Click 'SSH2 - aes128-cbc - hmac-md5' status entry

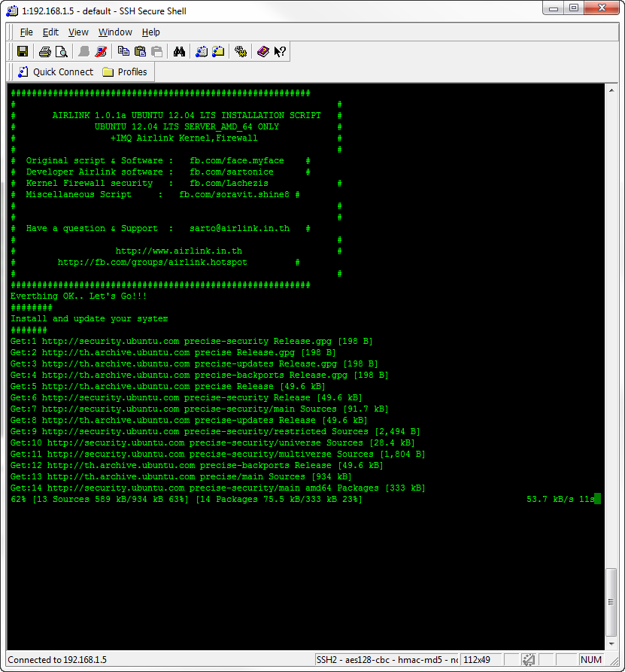click(387, 660)
